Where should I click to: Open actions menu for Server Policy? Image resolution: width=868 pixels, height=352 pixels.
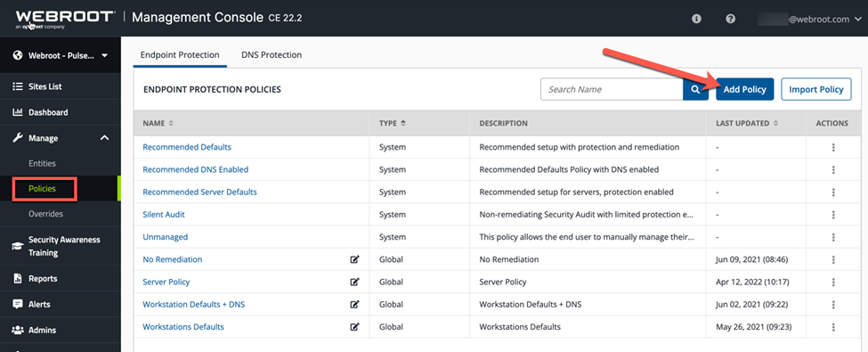point(833,282)
